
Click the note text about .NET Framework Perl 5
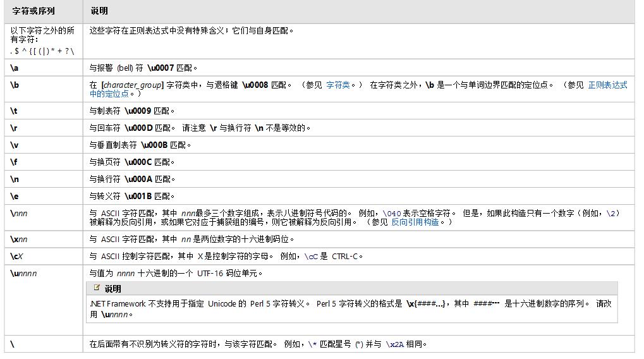tap(351, 309)
